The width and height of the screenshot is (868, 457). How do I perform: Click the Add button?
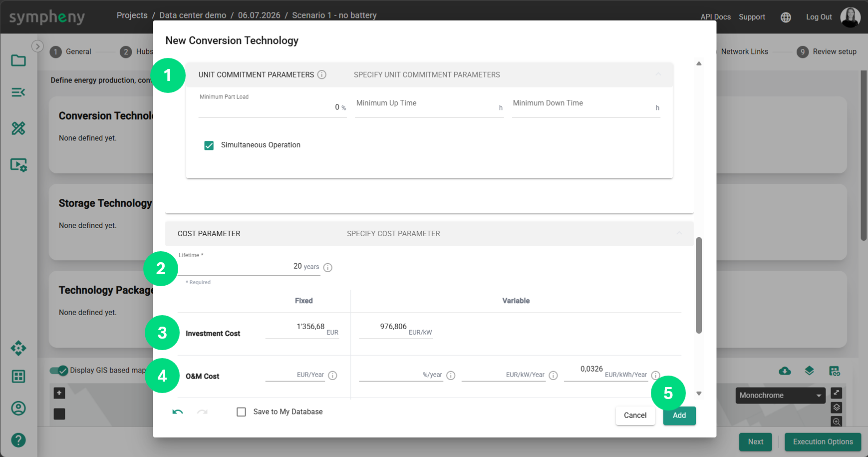pyautogui.click(x=679, y=416)
